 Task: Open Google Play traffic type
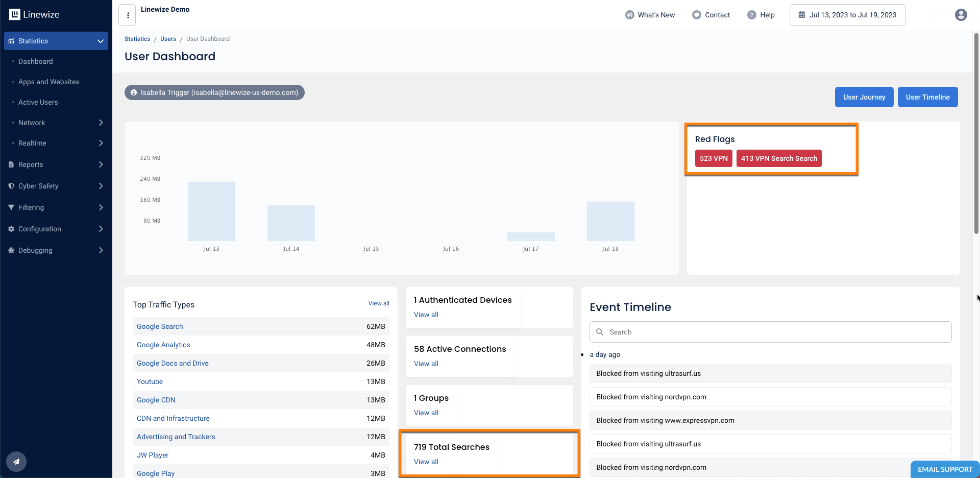[156, 473]
